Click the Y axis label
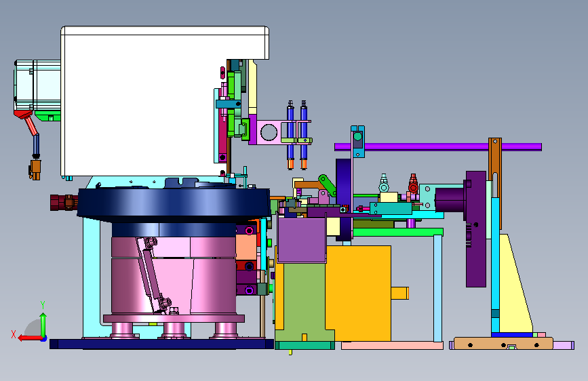Image resolution: width=588 pixels, height=381 pixels. point(43,305)
